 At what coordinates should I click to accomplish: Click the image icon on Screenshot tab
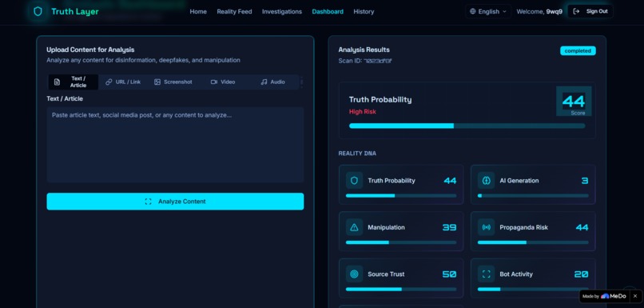pyautogui.click(x=157, y=82)
